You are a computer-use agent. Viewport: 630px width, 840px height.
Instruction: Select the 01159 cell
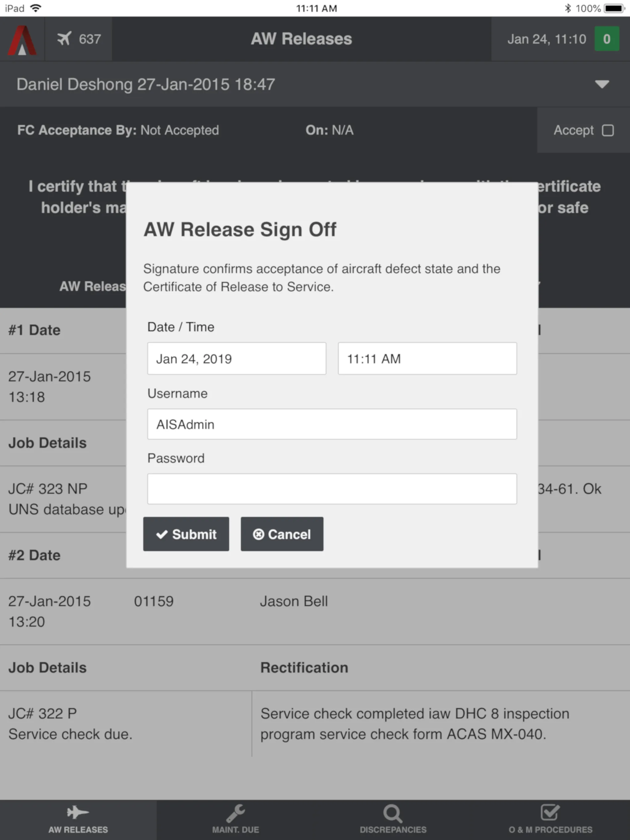[154, 601]
